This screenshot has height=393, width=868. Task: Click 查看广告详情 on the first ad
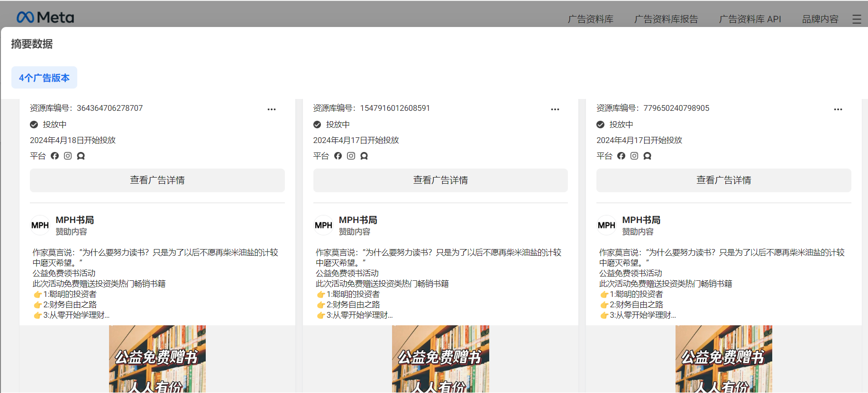(157, 180)
